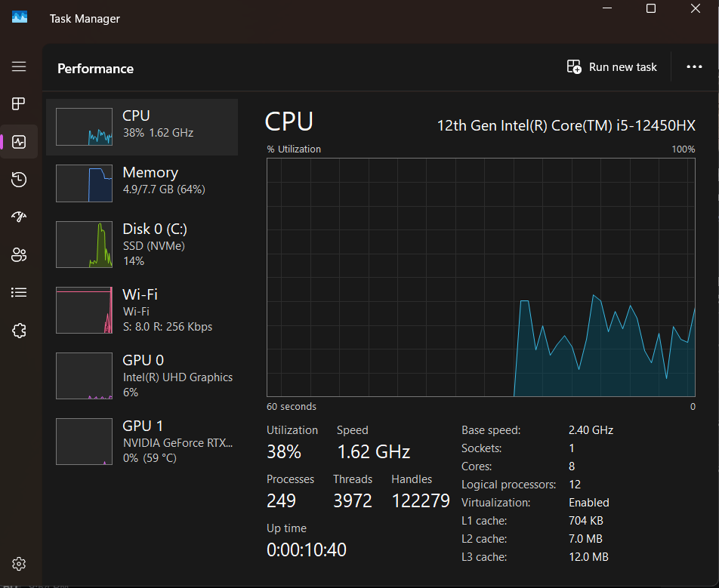
Task: Select Disk 0 (C:) entry
Action: pos(142,244)
